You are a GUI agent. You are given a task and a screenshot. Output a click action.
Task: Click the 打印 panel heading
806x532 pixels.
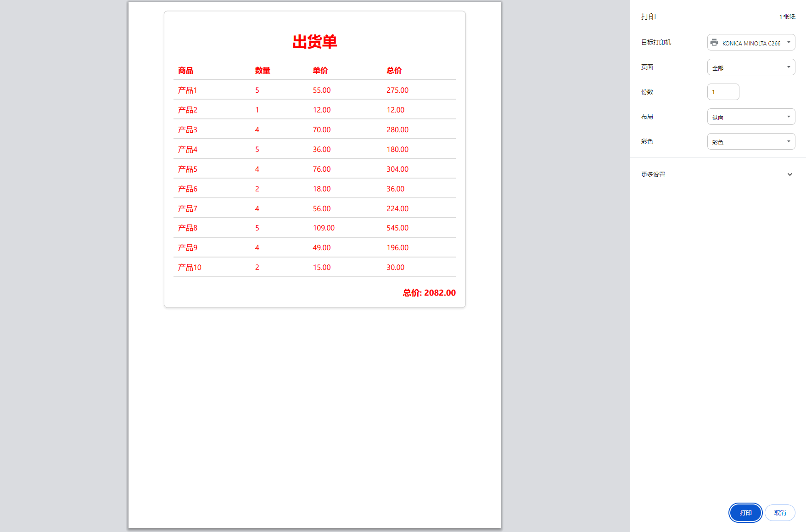point(649,17)
